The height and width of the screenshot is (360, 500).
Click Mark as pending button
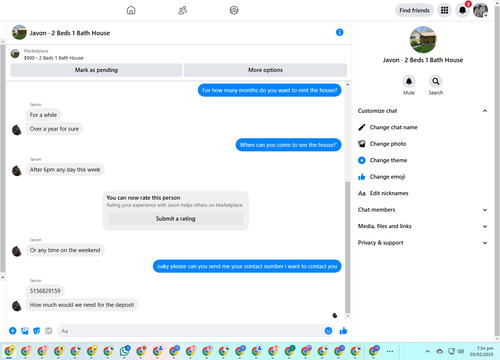(96, 70)
